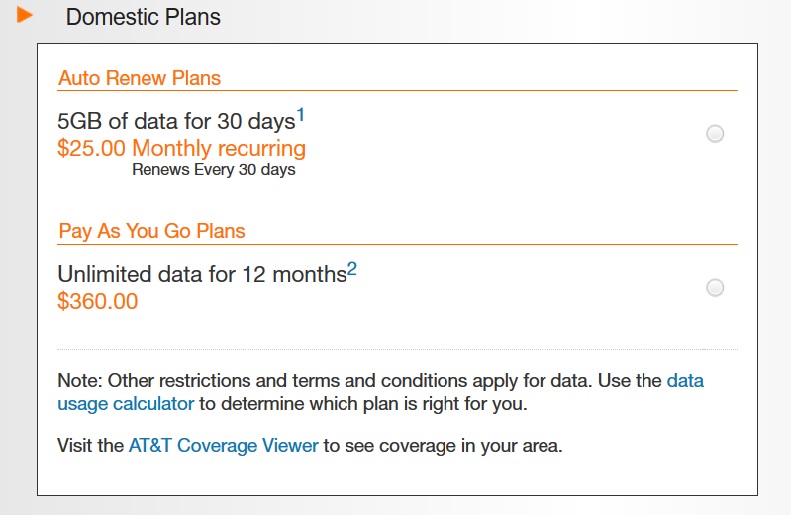Click the orange divider under Auto Renew Plans
The width and height of the screenshot is (799, 515).
point(397,91)
